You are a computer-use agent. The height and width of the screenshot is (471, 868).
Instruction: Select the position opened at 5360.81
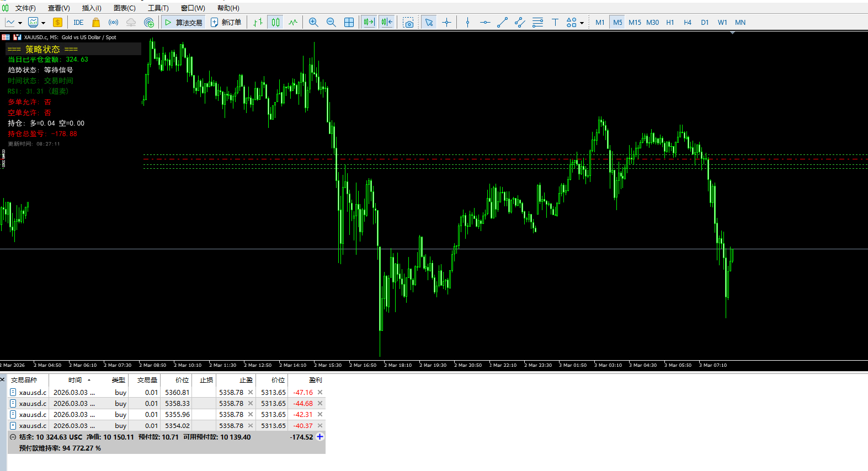point(166,392)
